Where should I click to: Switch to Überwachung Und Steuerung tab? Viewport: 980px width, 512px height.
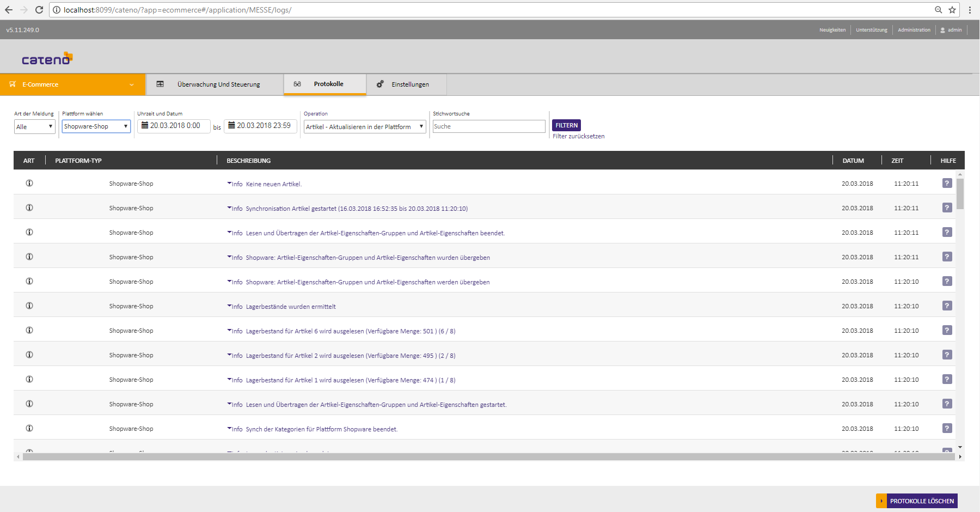(218, 84)
